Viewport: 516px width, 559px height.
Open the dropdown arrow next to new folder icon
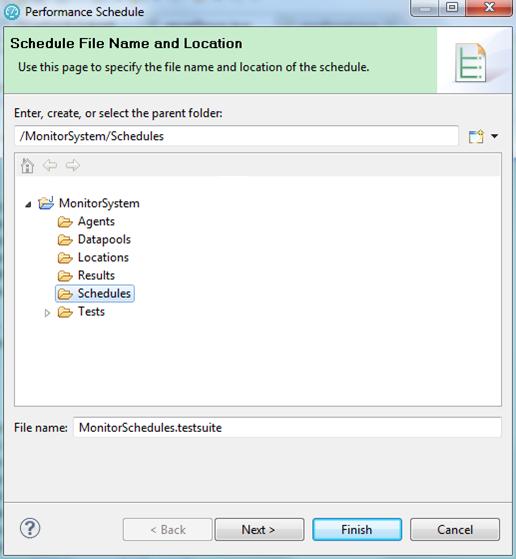point(495,136)
